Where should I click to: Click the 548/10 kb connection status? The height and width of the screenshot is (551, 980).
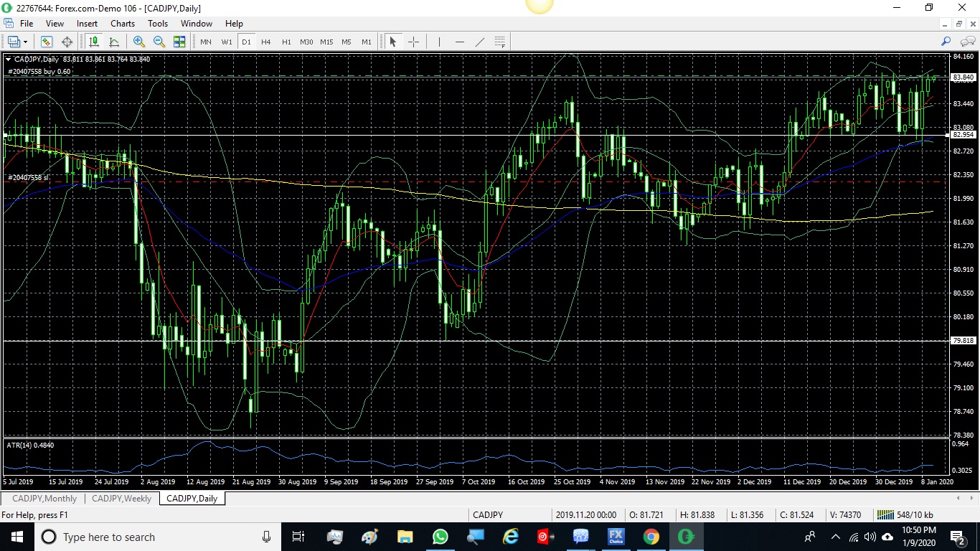(x=905, y=515)
